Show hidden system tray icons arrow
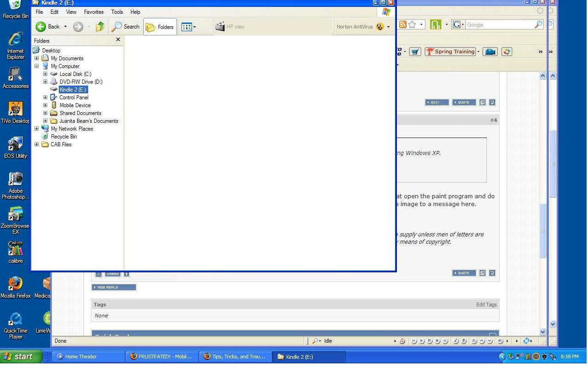Image resolution: width=588 pixels, height=368 pixels. [x=502, y=356]
